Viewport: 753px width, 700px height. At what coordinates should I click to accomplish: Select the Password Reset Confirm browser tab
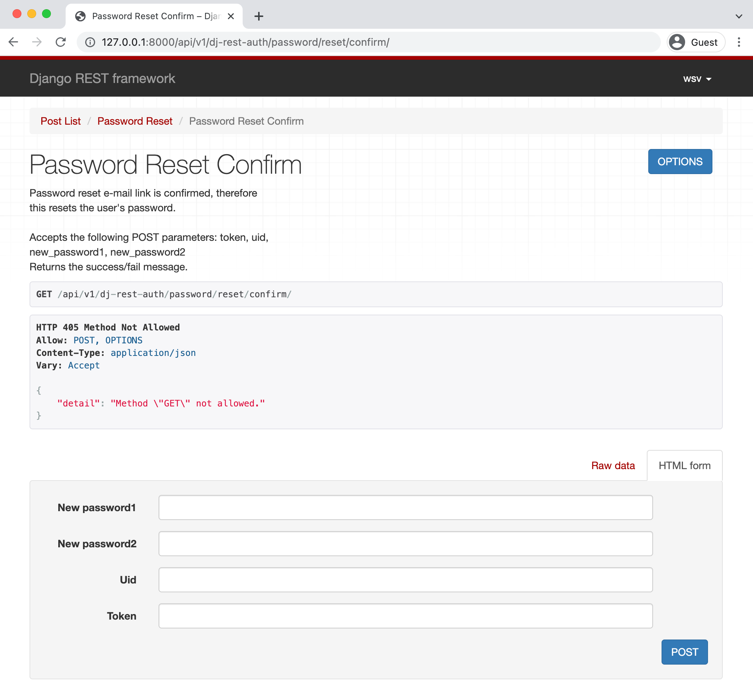pyautogui.click(x=154, y=16)
